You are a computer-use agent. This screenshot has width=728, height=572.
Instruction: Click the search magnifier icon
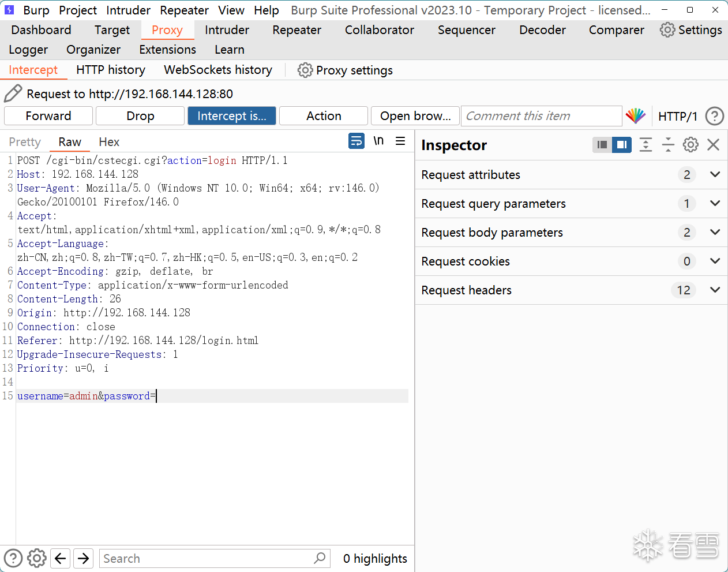tap(320, 558)
